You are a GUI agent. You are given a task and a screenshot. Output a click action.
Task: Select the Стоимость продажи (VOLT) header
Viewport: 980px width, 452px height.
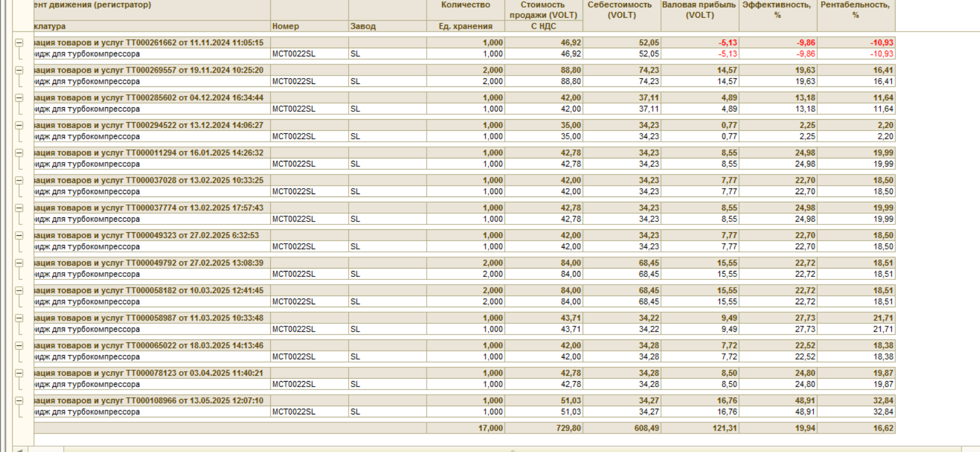pyautogui.click(x=544, y=10)
